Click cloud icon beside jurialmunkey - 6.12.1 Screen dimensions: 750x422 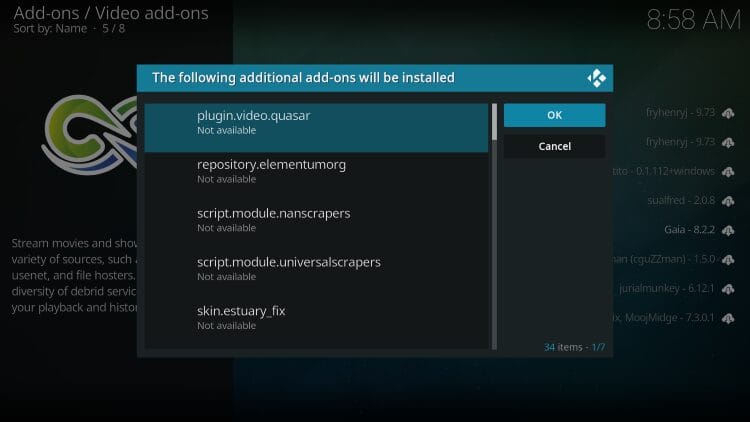(728, 289)
